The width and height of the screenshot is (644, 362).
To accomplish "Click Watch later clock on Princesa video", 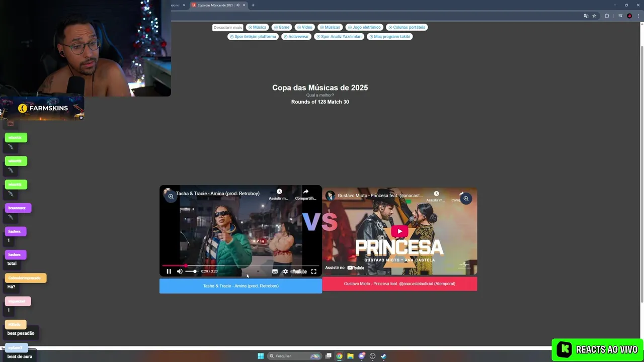I will [436, 194].
